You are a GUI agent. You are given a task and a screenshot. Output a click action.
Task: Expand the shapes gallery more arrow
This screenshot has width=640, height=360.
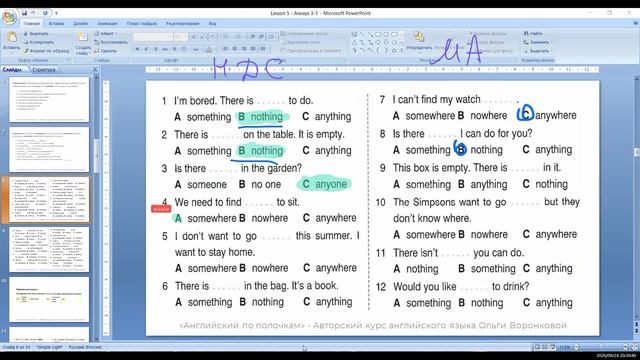click(402, 50)
